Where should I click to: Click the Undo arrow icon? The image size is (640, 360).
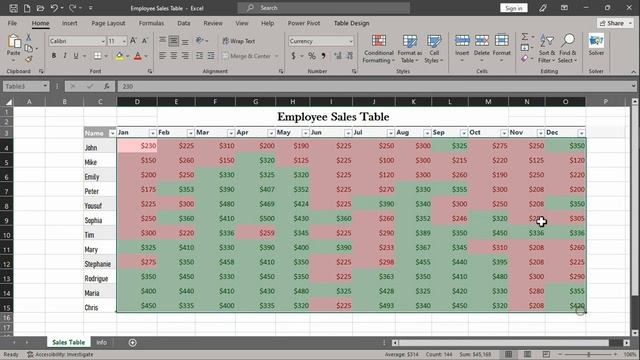tap(54, 8)
